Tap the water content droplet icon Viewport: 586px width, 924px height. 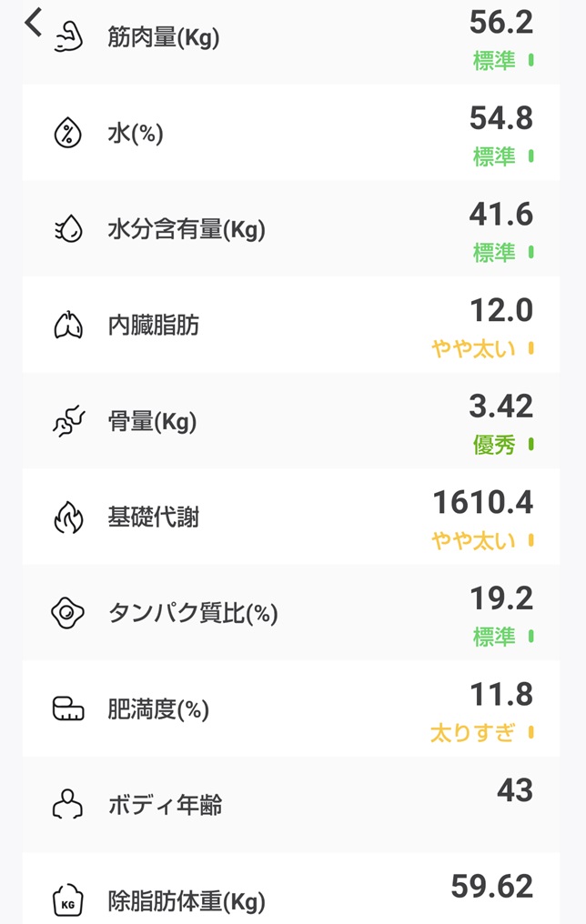68,228
